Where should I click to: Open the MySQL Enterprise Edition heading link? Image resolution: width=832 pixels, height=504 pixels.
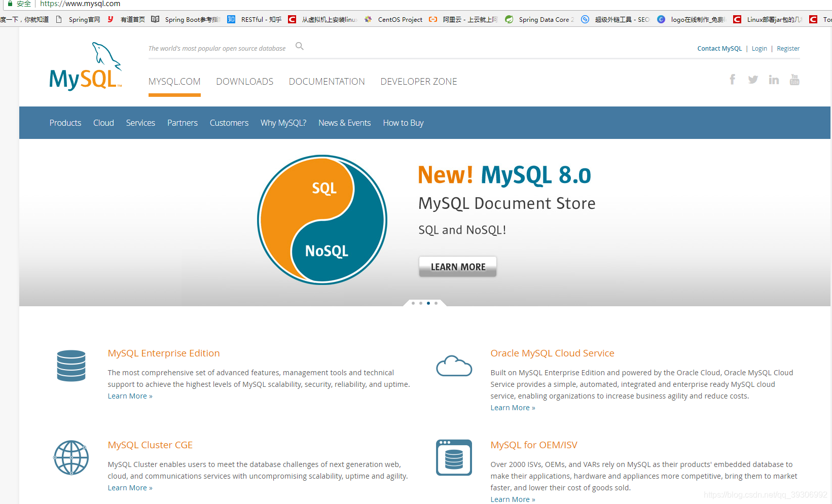click(x=164, y=353)
